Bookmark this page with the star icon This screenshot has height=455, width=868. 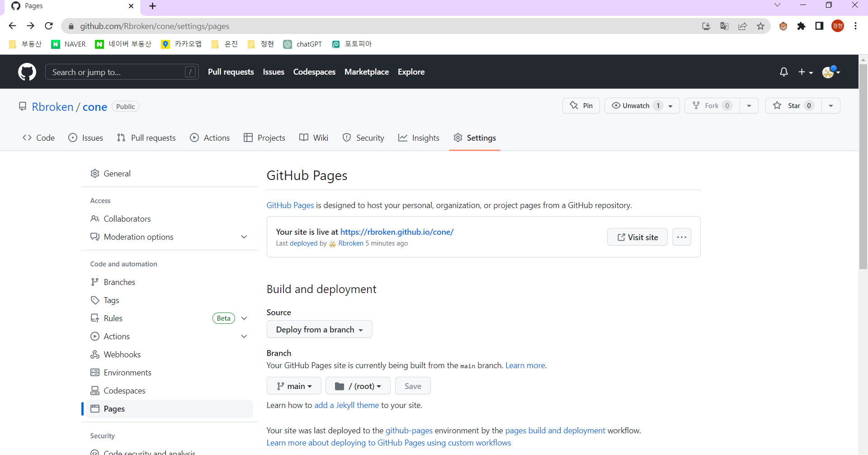(x=761, y=26)
